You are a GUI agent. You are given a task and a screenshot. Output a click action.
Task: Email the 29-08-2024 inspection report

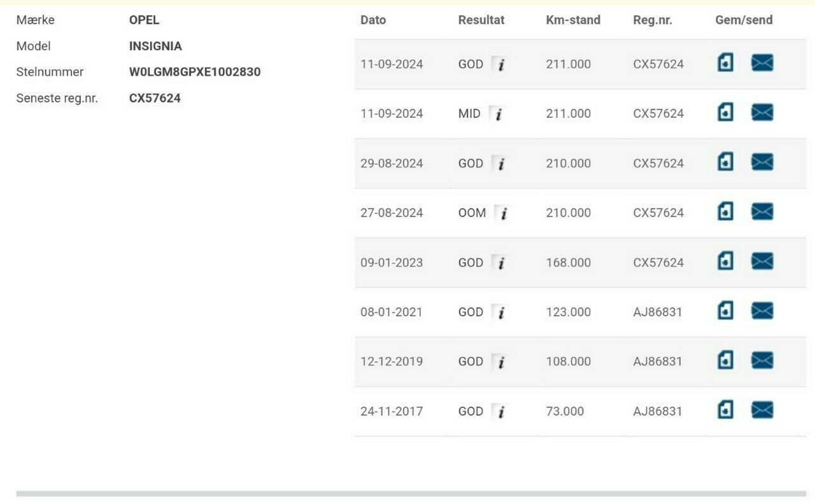(x=762, y=162)
